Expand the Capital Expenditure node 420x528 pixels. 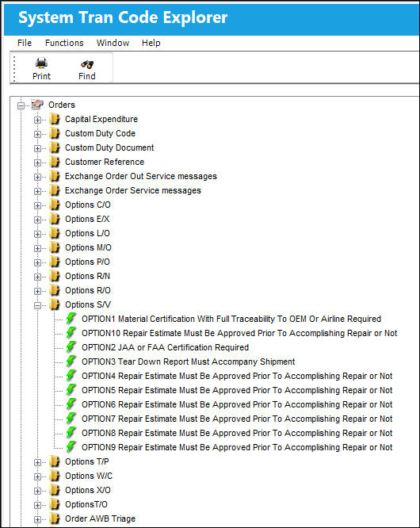tap(38, 120)
